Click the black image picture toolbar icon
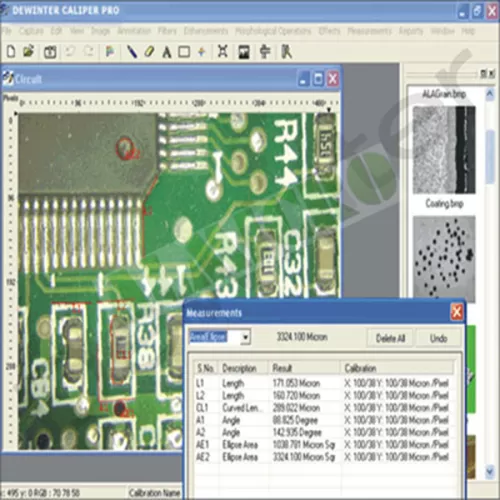 (x=244, y=52)
